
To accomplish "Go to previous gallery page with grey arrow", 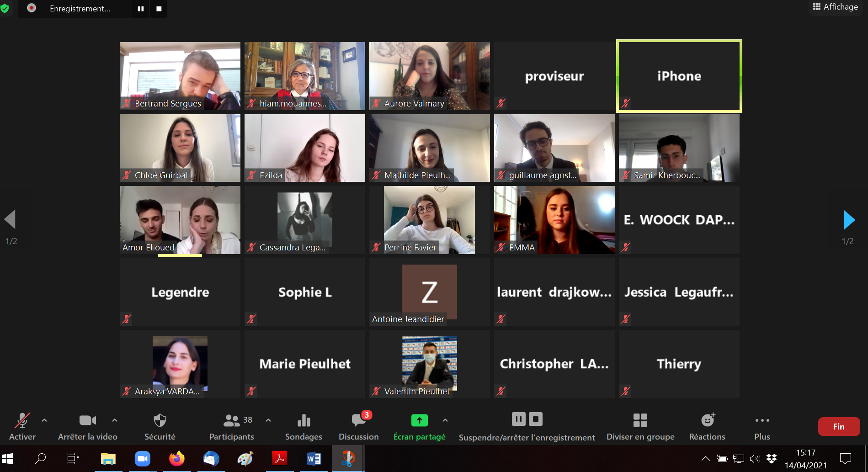I will coord(10,219).
